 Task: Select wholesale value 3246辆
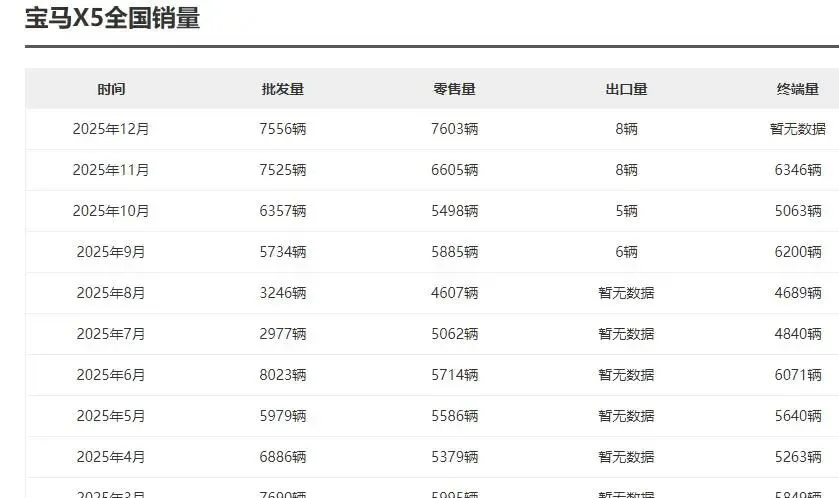[283, 293]
